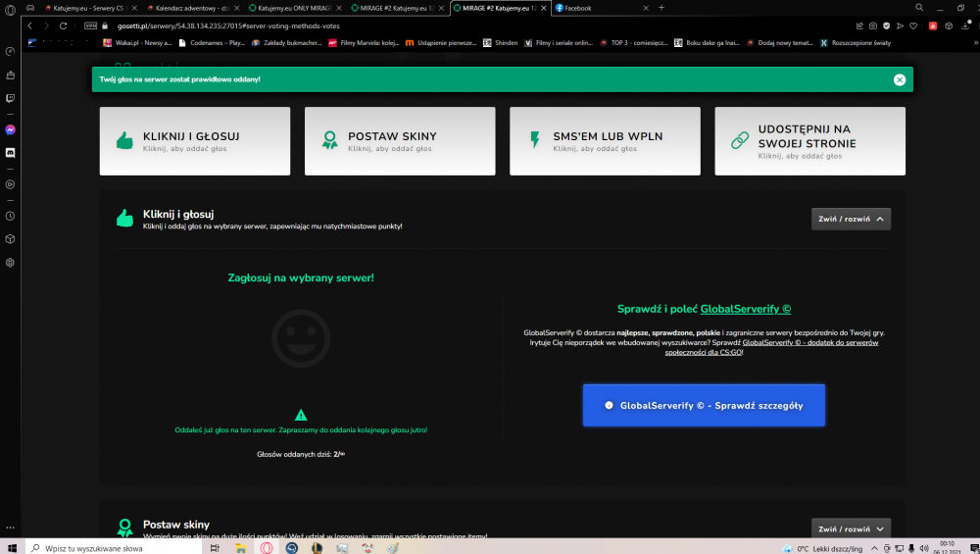Image resolution: width=980 pixels, height=554 pixels.
Task: Send page to My Flow icon
Action: coord(900,25)
